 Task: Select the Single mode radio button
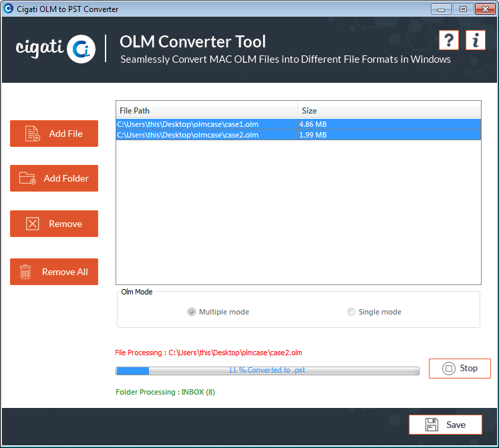[351, 312]
